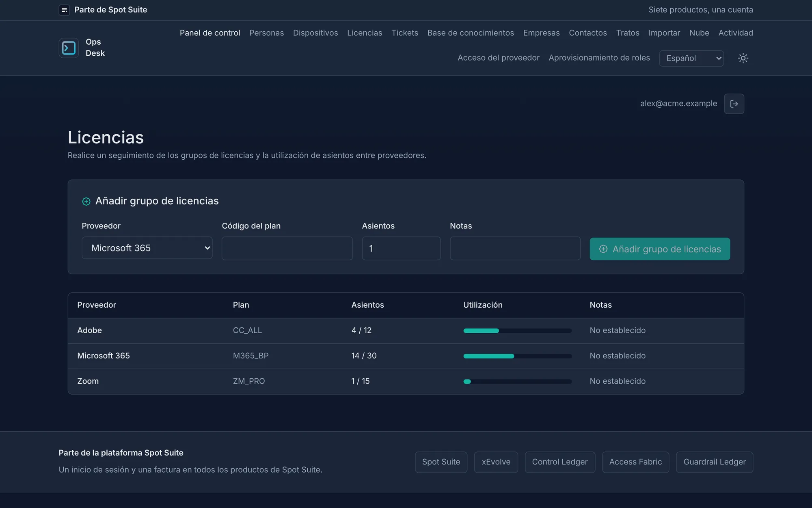Click the Adobe provider cell
Image resolution: width=812 pixels, height=508 pixels.
pos(90,330)
